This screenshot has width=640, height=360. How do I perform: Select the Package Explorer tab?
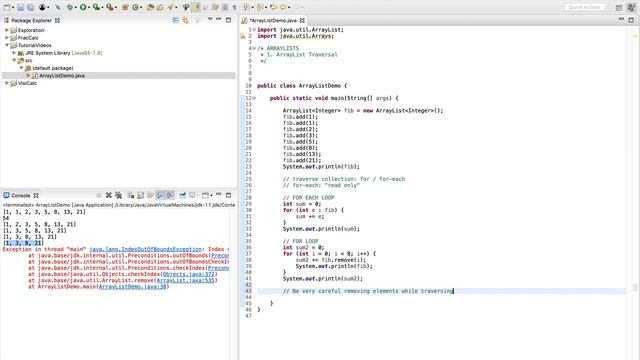point(31,20)
